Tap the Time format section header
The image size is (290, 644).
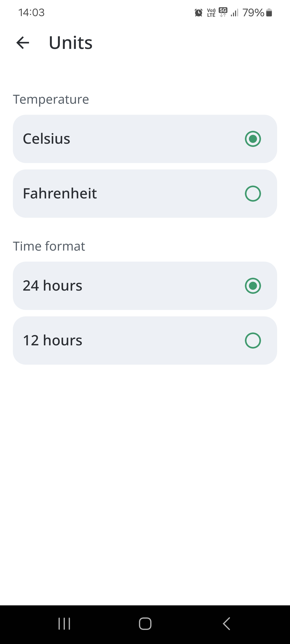(x=49, y=246)
